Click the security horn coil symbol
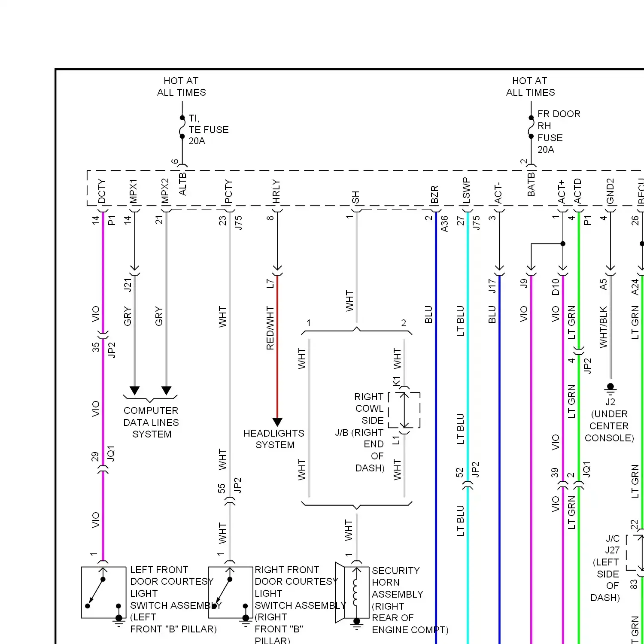The width and height of the screenshot is (644, 644). 356,593
